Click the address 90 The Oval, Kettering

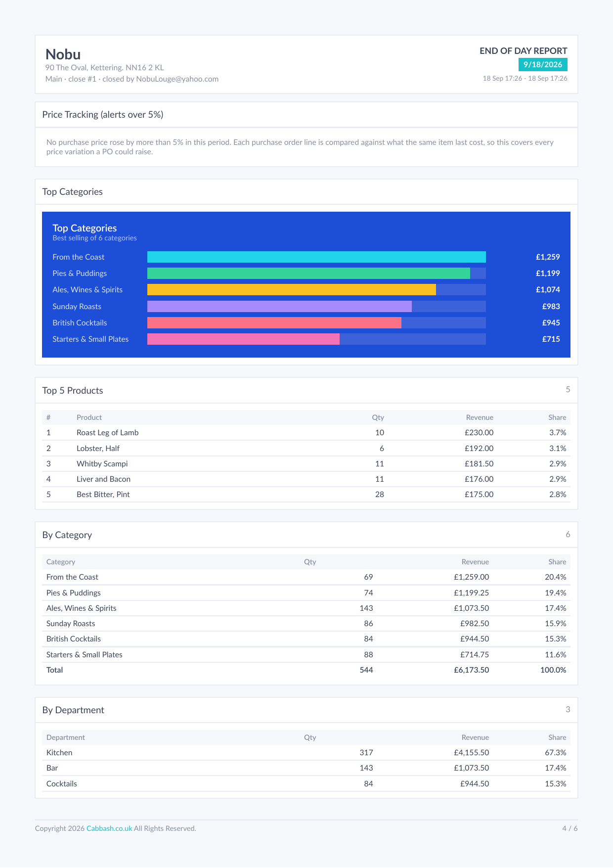pyautogui.click(x=104, y=68)
